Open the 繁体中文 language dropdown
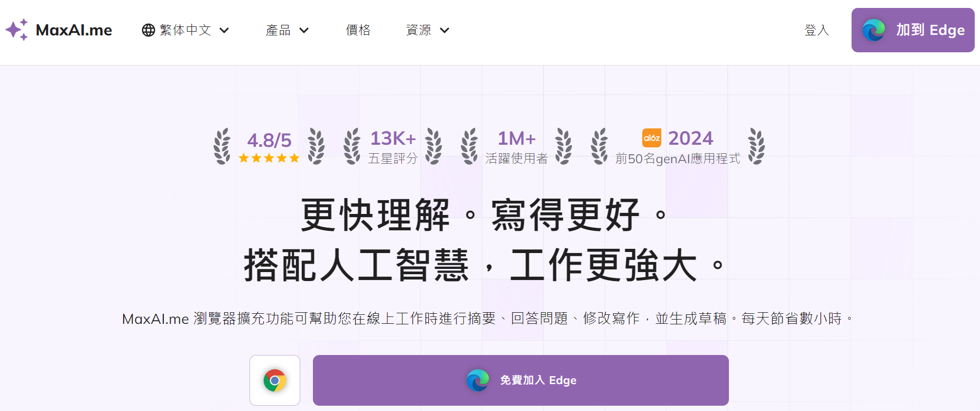This screenshot has height=411, width=980. click(x=186, y=30)
